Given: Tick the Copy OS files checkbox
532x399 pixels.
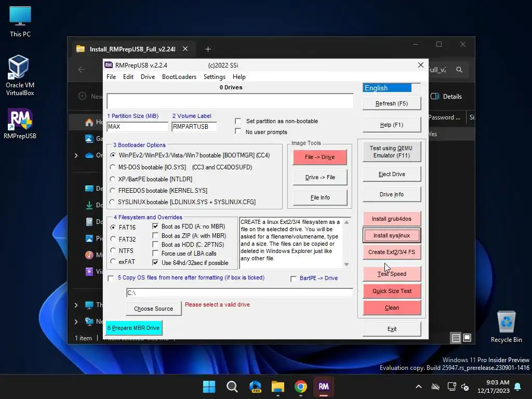Looking at the screenshot, I should pos(111,278).
